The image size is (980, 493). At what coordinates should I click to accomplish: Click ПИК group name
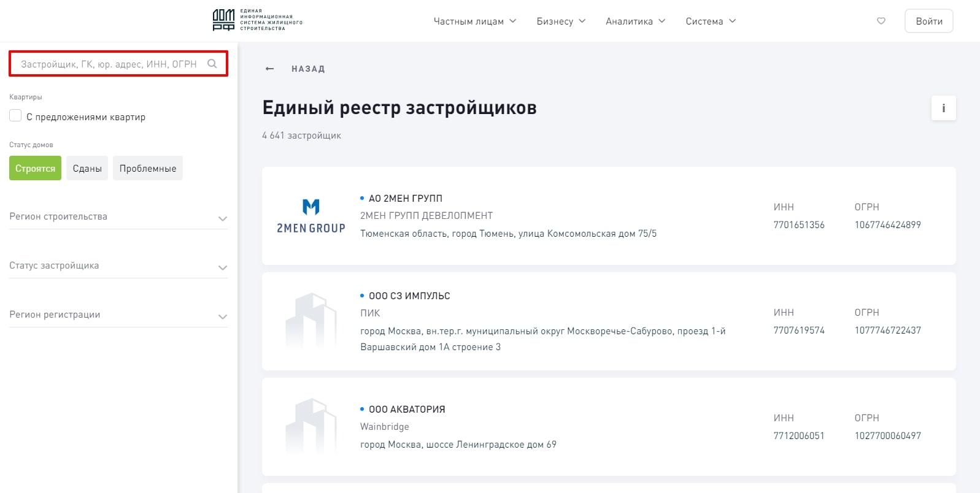pos(370,313)
